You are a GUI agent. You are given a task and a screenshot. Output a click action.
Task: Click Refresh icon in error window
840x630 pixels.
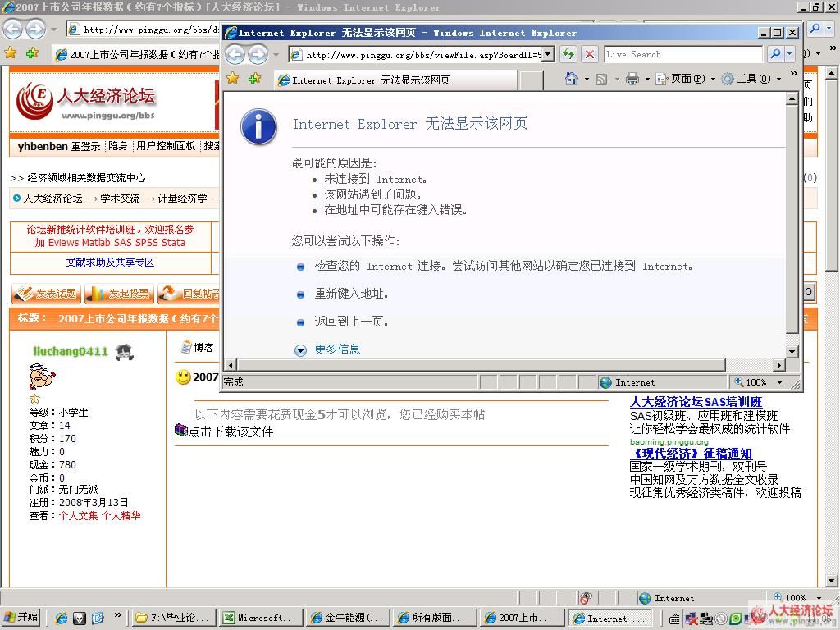tap(568, 54)
